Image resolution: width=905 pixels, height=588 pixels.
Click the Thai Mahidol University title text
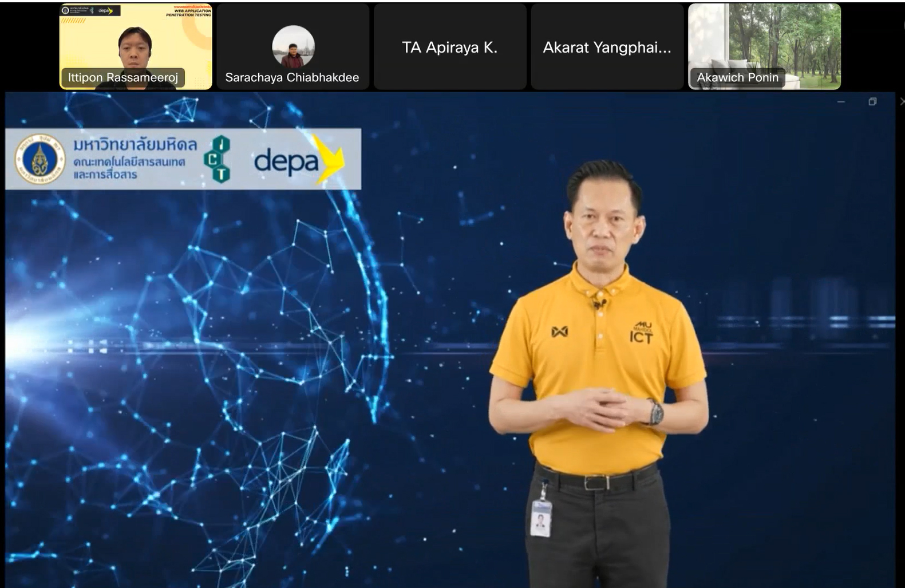click(135, 145)
